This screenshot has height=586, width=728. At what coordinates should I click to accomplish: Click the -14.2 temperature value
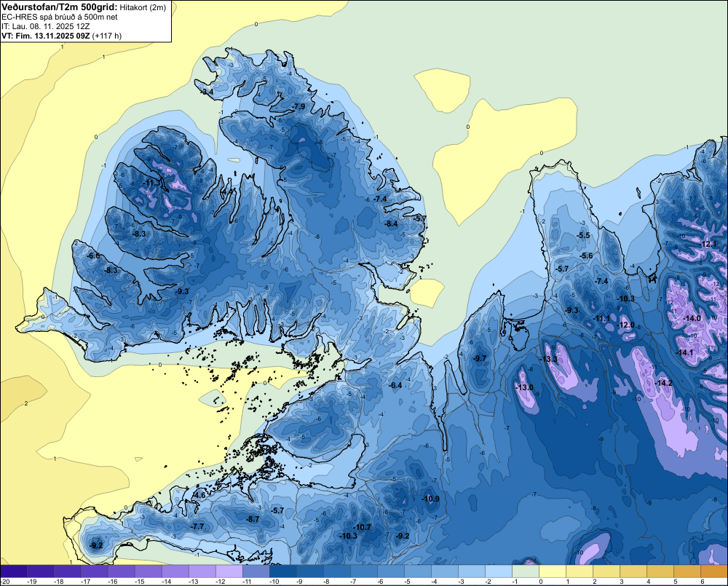tap(663, 383)
